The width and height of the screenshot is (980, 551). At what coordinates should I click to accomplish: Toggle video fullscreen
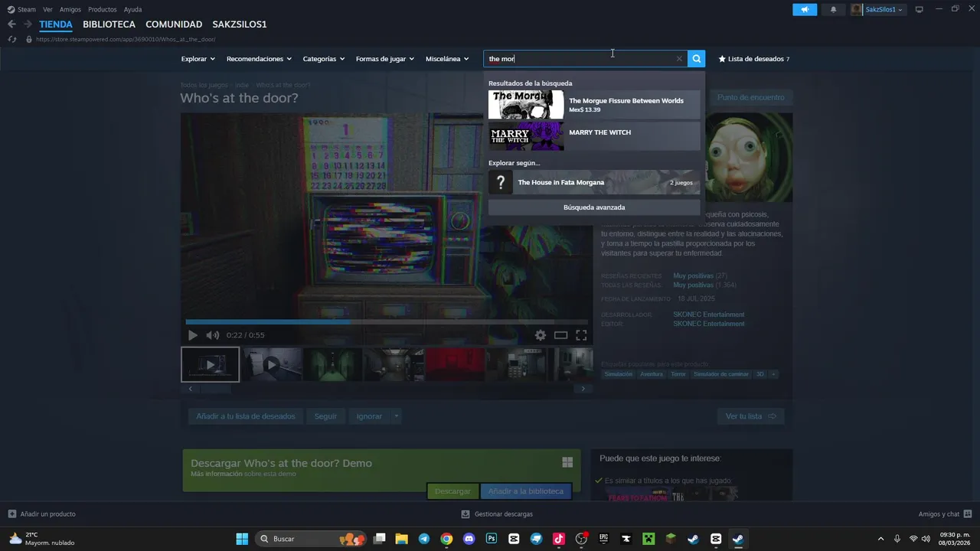(581, 335)
